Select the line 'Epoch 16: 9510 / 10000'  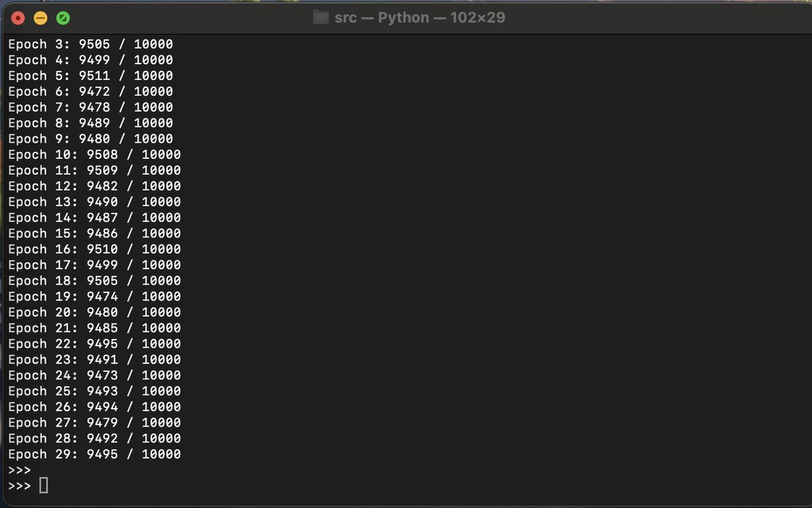pyautogui.click(x=95, y=250)
